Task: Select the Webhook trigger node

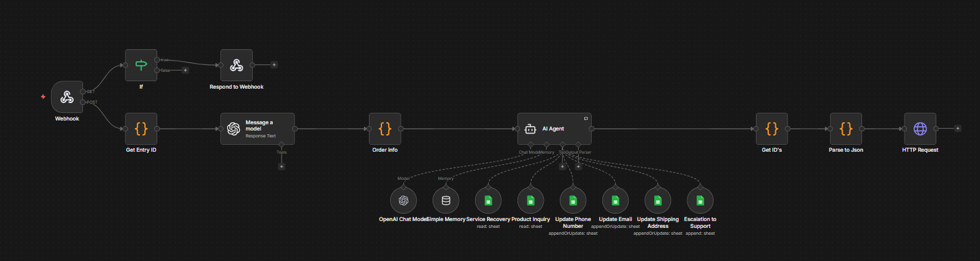Action: (x=67, y=97)
